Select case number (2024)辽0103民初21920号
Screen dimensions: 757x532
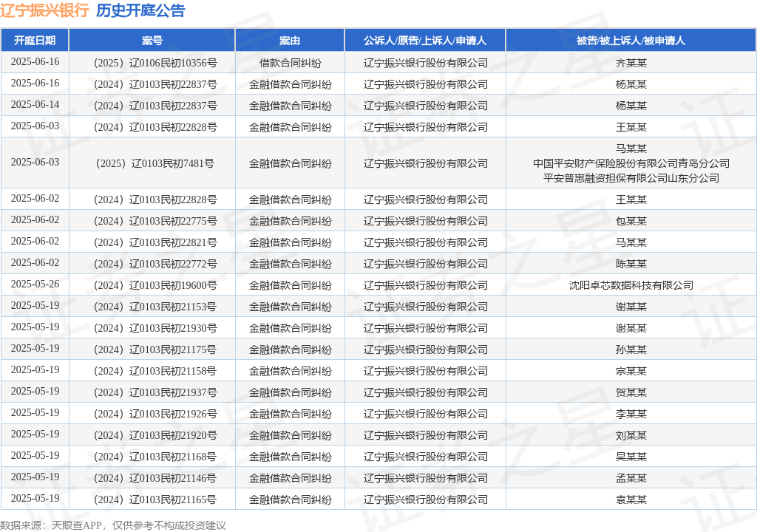(x=155, y=435)
